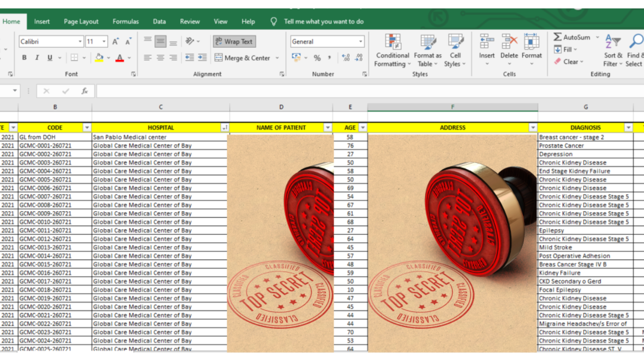Open the HOSPITAL column filter dropdown

[x=225, y=128]
